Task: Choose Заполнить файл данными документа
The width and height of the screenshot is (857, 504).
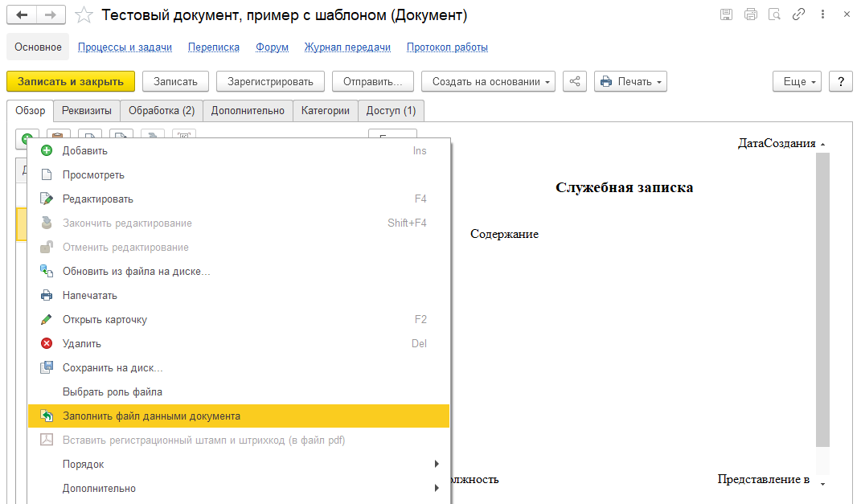Action: point(239,416)
